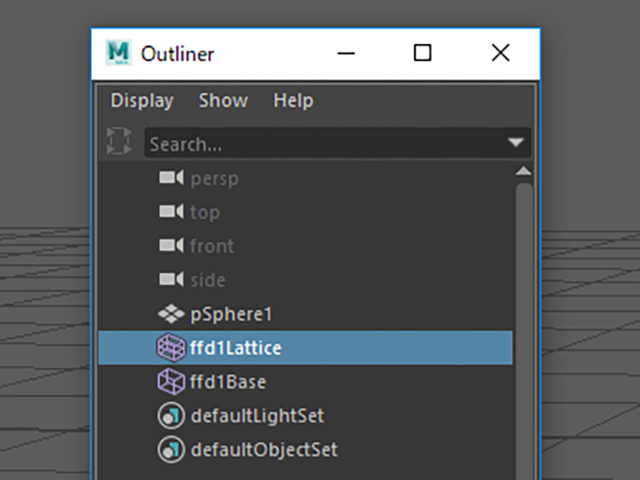Select the persp camera row text
Viewport: 640px width, 480px height.
point(215,179)
